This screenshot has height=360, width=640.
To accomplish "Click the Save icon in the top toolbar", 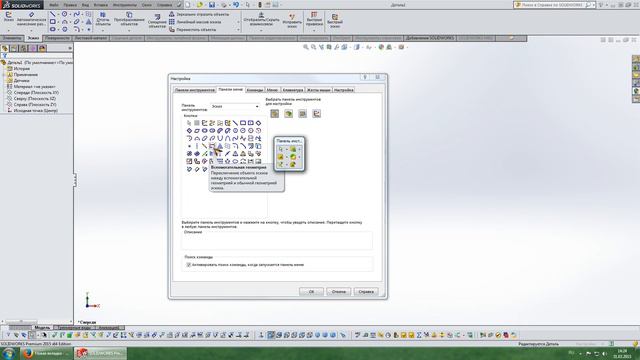I will [212, 5].
